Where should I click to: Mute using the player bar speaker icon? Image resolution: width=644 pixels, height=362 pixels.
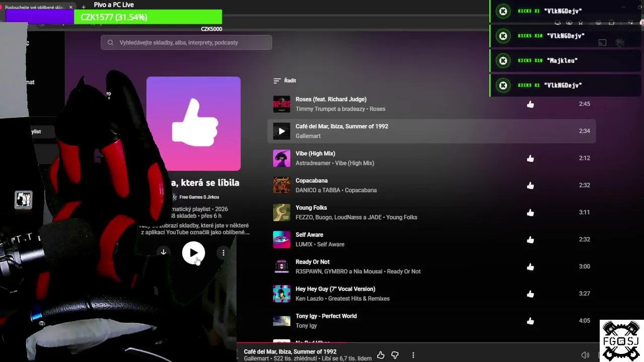tap(585, 355)
